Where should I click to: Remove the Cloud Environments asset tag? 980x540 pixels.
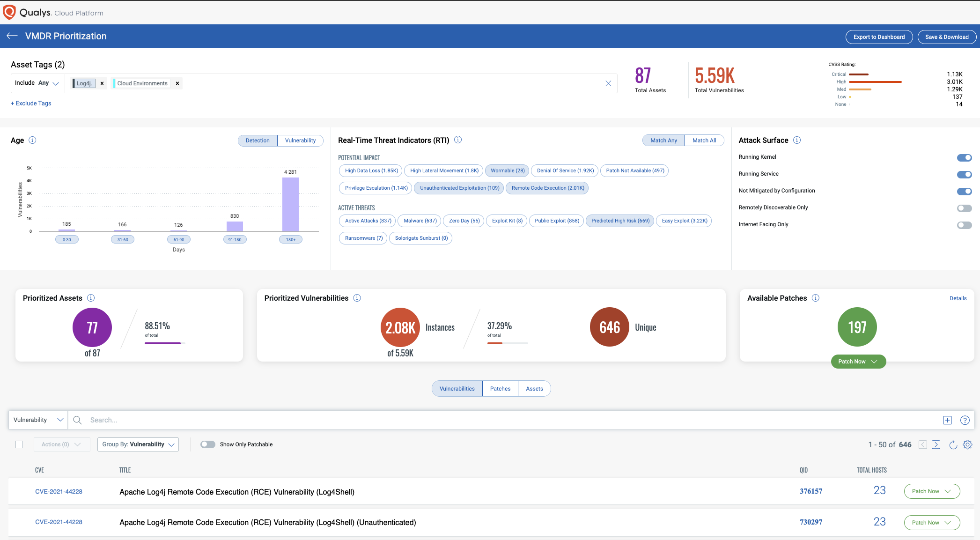click(177, 83)
